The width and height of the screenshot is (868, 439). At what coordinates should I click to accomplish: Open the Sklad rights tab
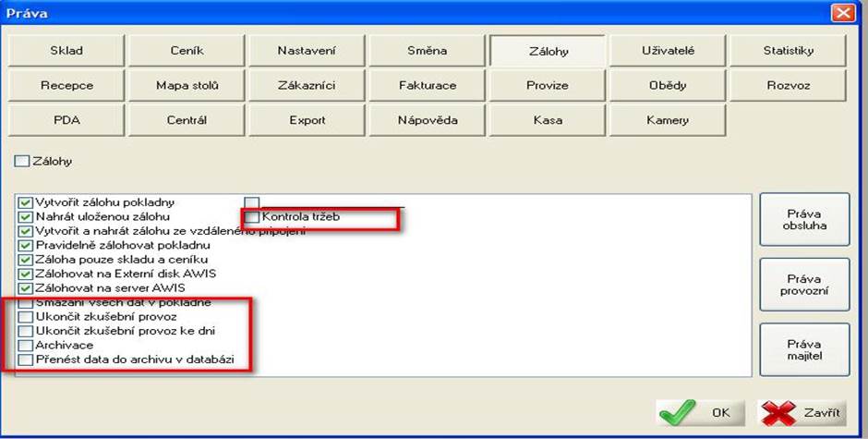point(66,51)
